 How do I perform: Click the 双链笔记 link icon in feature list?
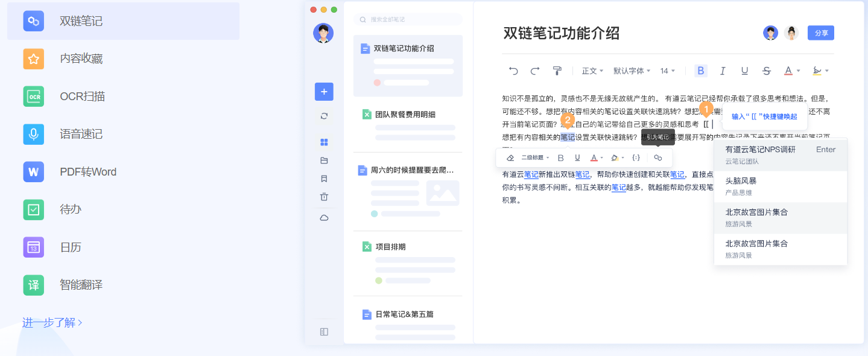34,21
